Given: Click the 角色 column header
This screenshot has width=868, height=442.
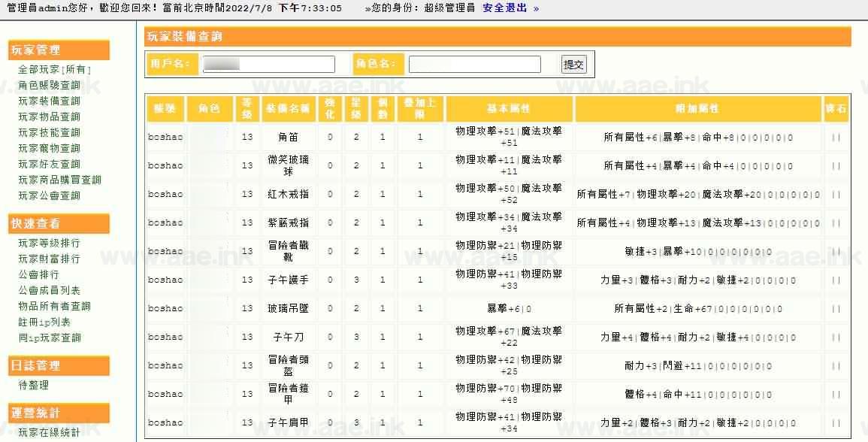Looking at the screenshot, I should [209, 108].
